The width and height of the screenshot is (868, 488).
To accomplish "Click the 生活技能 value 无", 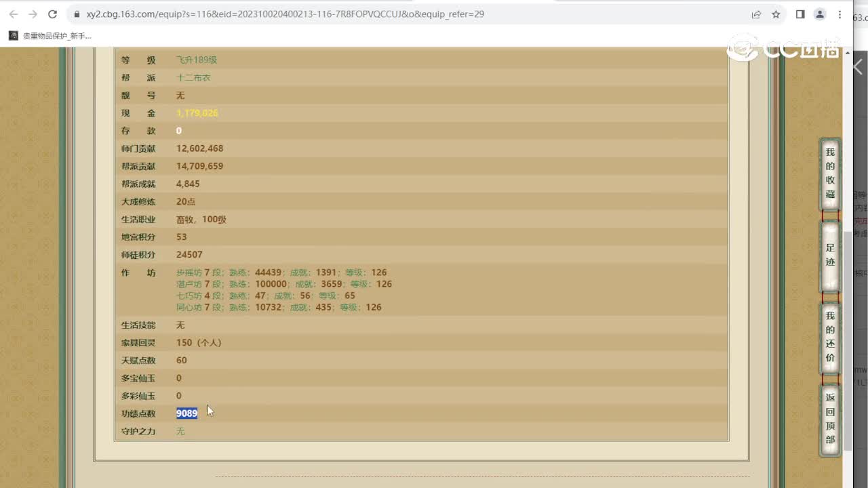I will [180, 325].
